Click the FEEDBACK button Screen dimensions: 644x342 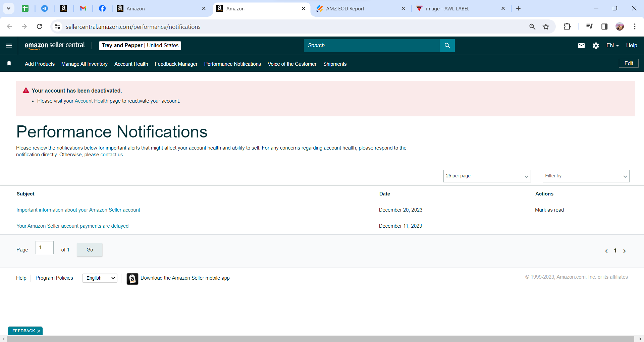pyautogui.click(x=23, y=331)
